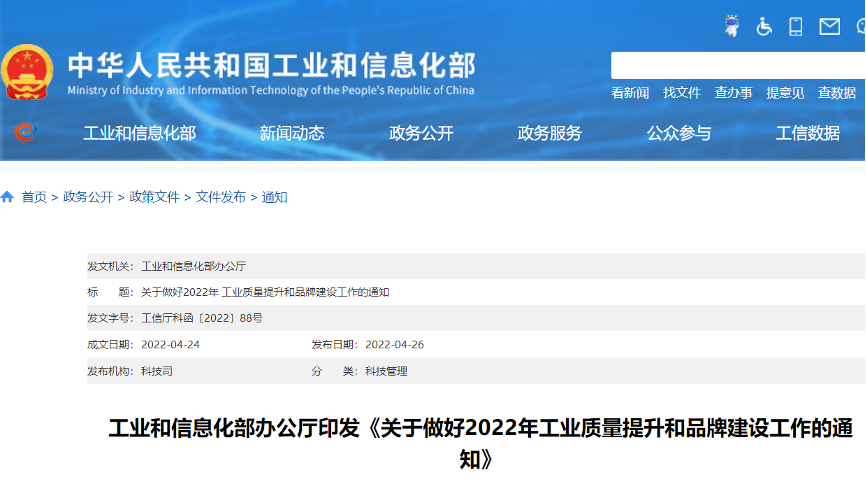Open the 工信数据 menu

point(807,133)
